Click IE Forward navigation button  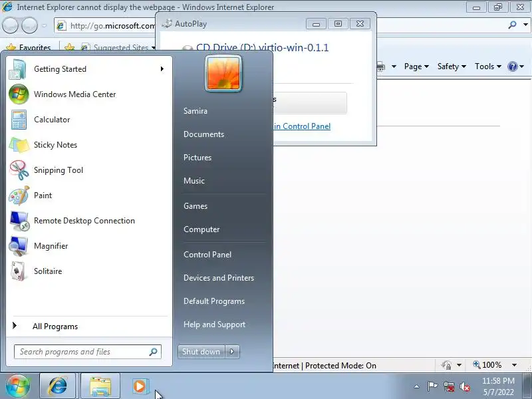click(30, 25)
